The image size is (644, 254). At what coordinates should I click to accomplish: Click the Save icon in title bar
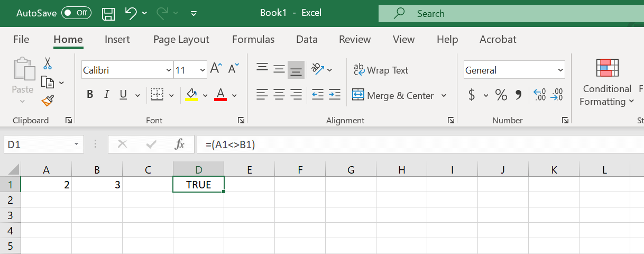point(108,13)
